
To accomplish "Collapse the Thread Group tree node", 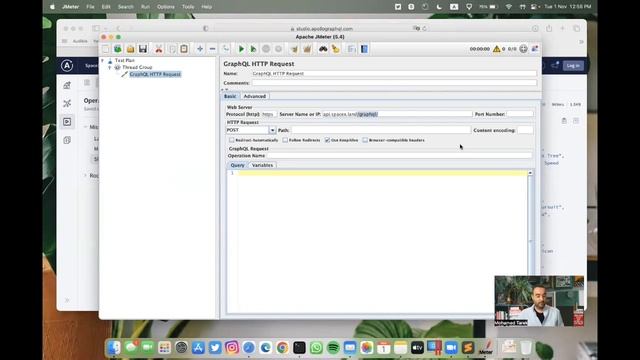I will [x=109, y=67].
